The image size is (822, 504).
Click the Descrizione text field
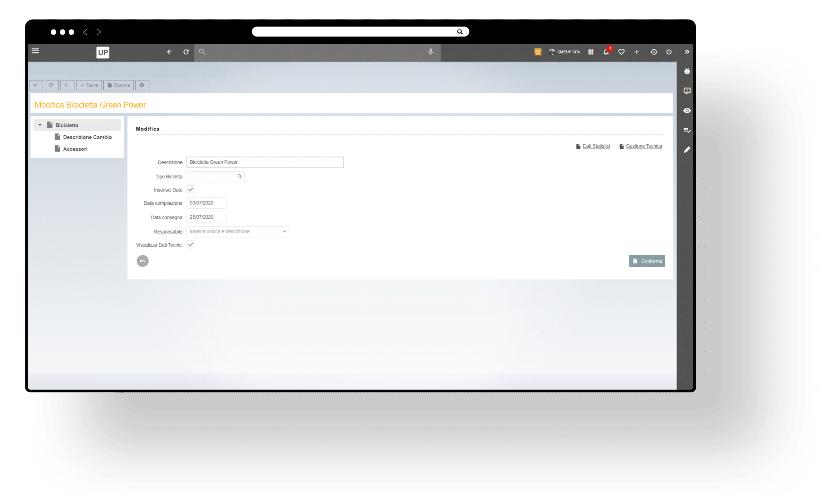[265, 162]
